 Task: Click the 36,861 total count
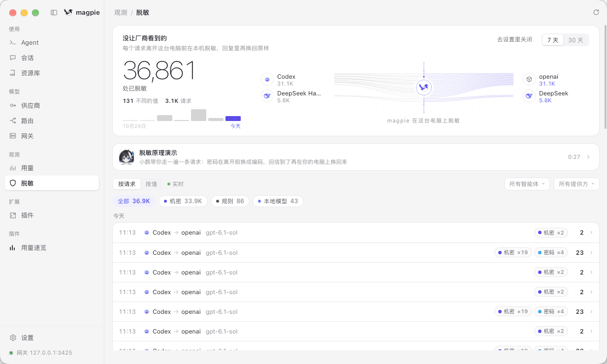pos(159,71)
